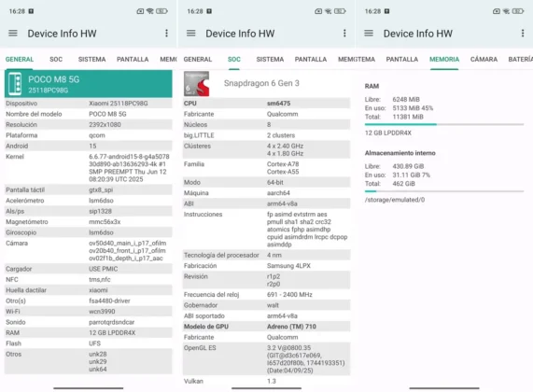Tap the Cargador value USE PMIC
Screen dimensions: 533x392
[104, 269]
